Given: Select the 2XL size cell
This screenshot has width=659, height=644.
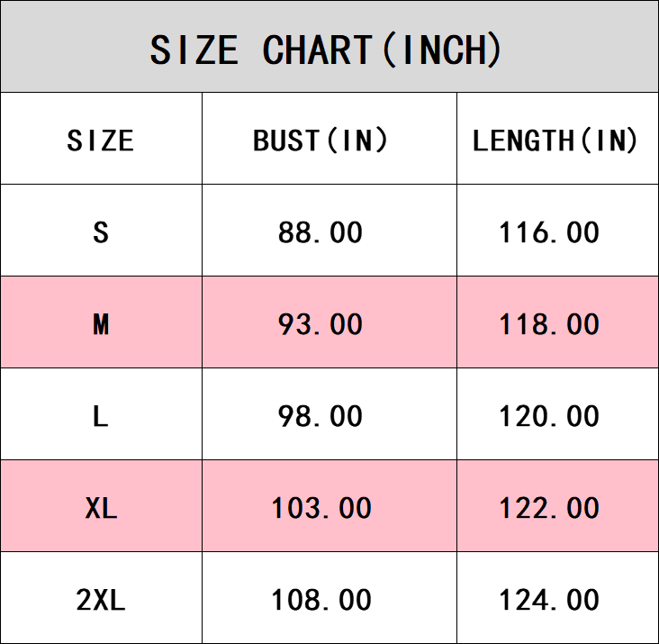Looking at the screenshot, I should 101,600.
